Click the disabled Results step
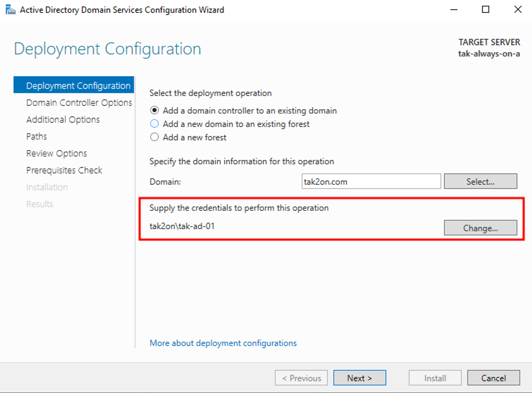The image size is (532, 393). 40,204
